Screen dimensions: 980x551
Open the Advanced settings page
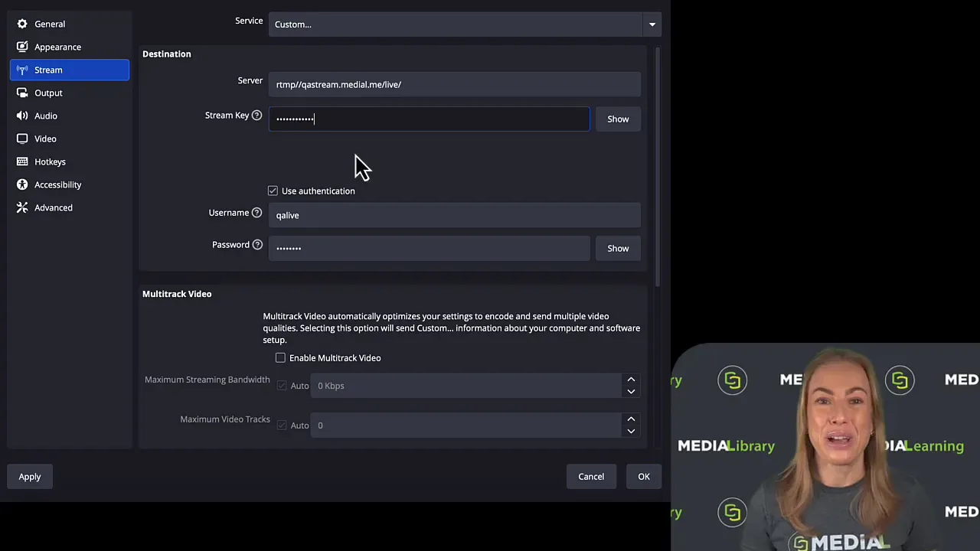tap(70, 207)
